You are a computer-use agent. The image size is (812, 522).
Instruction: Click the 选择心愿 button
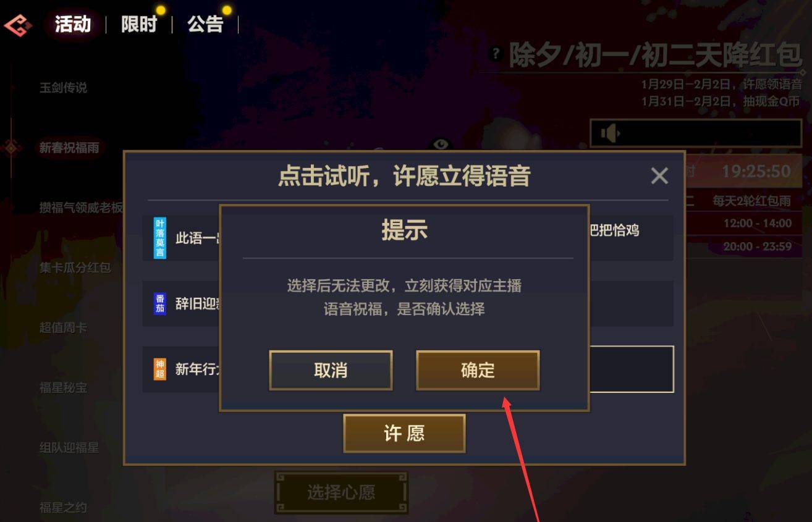[341, 492]
